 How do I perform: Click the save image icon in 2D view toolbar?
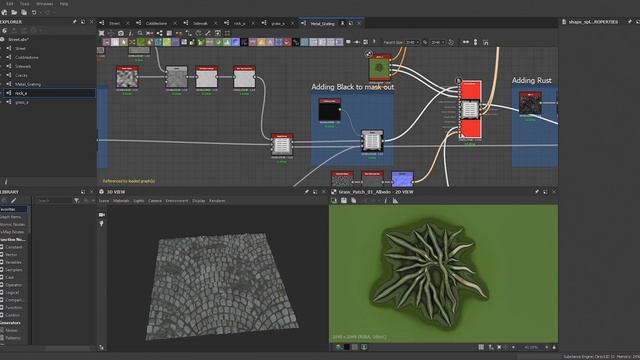344,200
